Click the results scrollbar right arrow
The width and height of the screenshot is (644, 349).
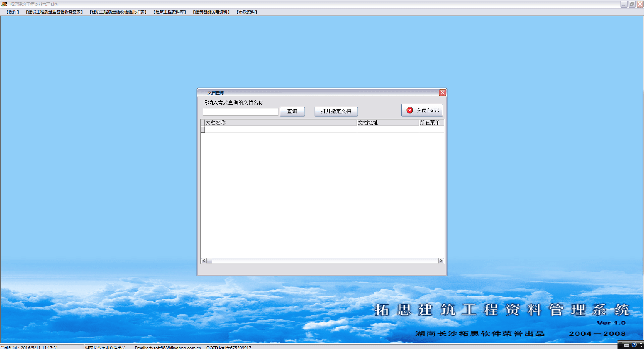coord(441,261)
